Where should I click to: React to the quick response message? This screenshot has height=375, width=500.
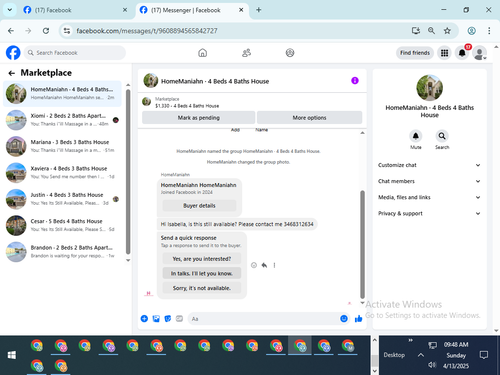pos(254,265)
